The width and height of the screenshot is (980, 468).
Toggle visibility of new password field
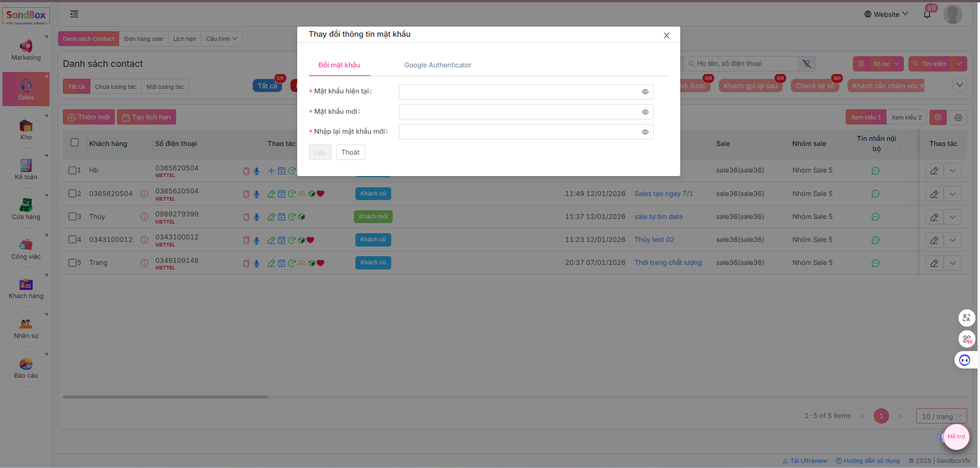tap(645, 112)
